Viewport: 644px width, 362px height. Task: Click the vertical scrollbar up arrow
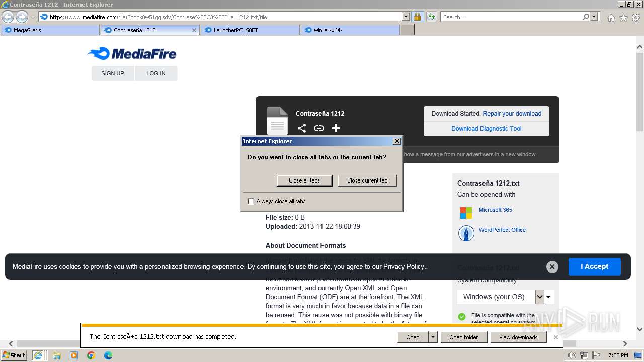point(640,47)
